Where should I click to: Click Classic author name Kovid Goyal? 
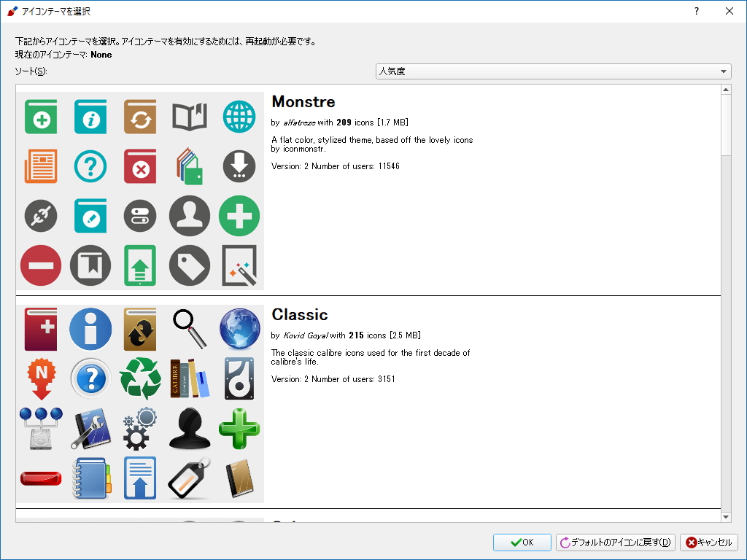306,335
